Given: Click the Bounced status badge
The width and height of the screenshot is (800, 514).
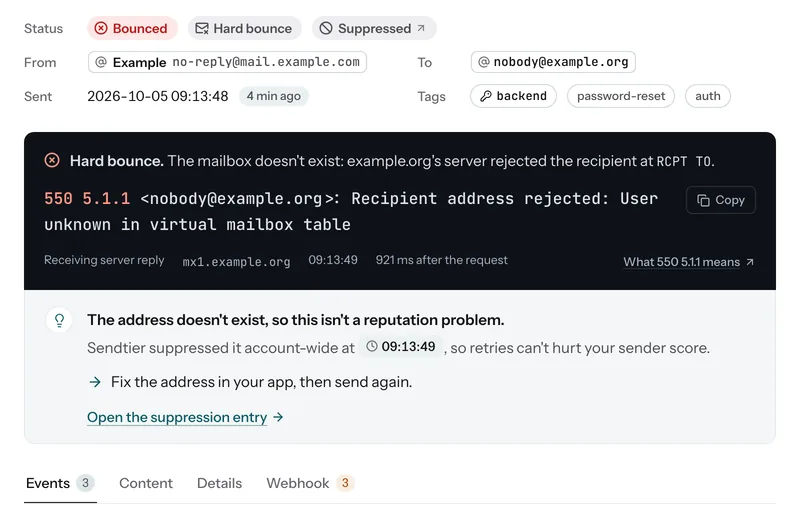Looking at the screenshot, I should click(x=132, y=28).
